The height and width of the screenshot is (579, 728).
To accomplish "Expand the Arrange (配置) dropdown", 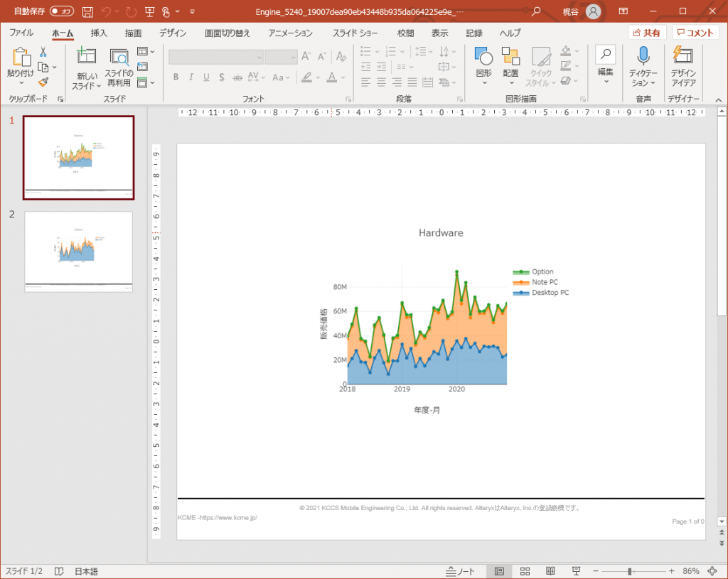I will coord(510,64).
